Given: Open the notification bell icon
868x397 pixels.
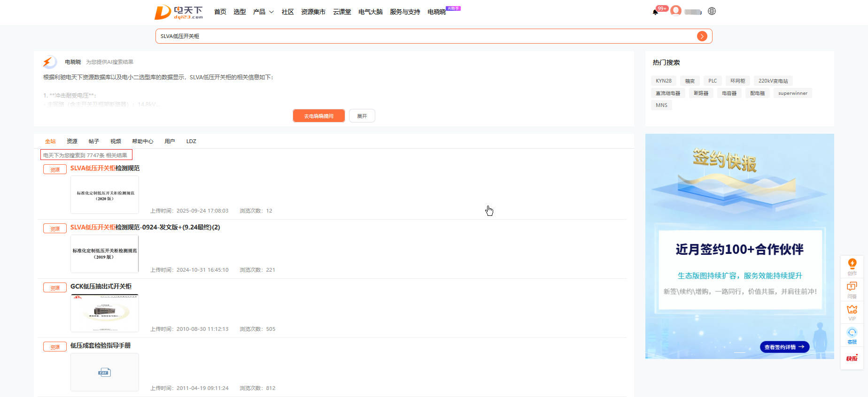Looking at the screenshot, I should (x=655, y=12).
